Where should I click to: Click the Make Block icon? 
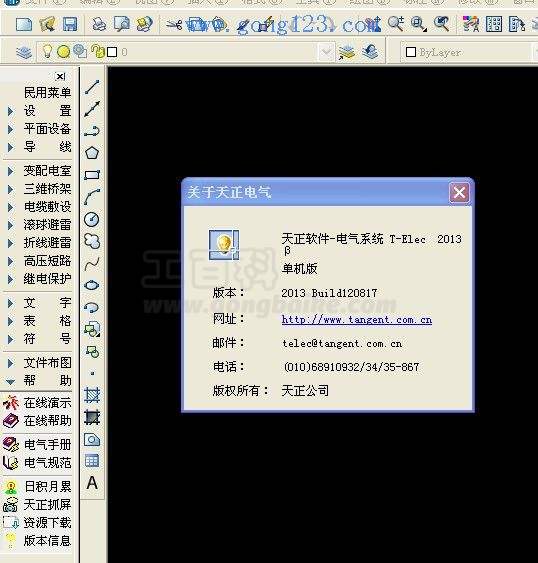pyautogui.click(x=92, y=352)
